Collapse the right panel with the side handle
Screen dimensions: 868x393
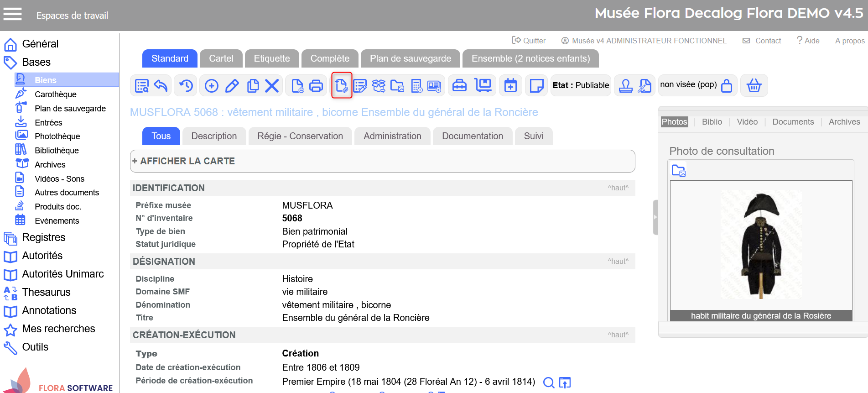click(x=655, y=217)
